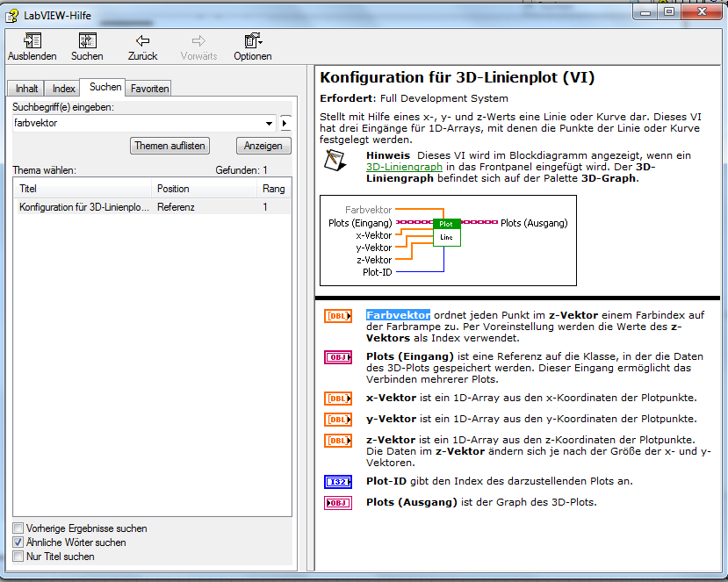Click the Anzeigen button
Screen dimensions: 728x582
[263, 146]
